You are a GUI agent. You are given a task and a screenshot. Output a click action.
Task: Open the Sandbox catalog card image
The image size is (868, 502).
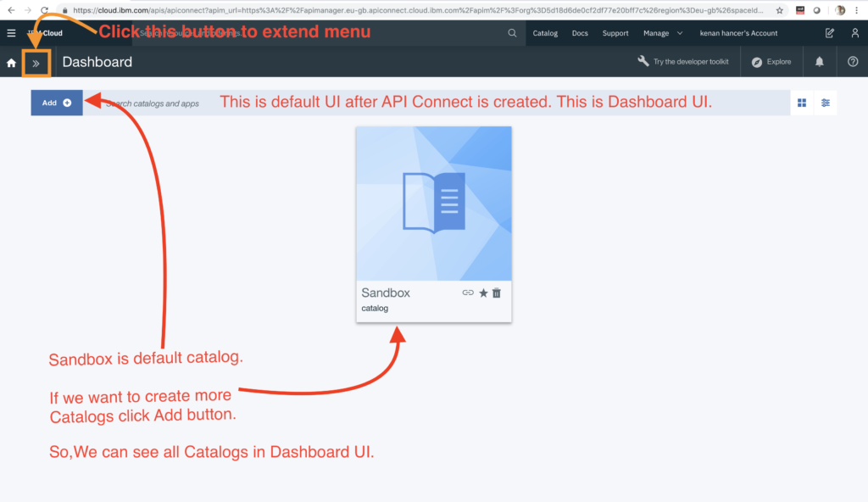[x=434, y=204]
